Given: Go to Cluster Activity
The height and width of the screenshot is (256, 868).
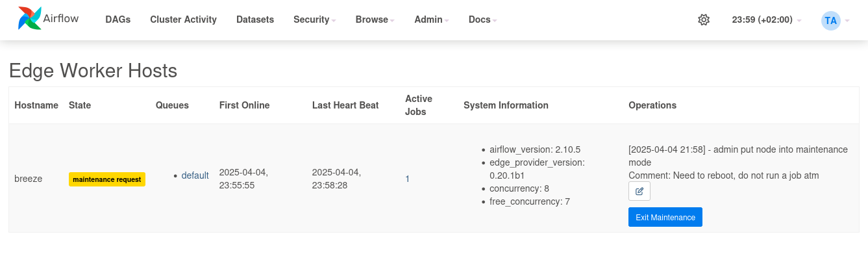Looking at the screenshot, I should [x=183, y=19].
